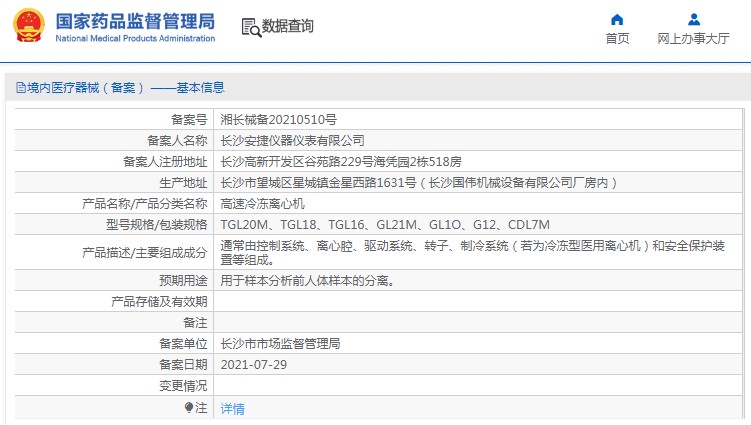Viewport: 751px width, 425px height.
Task: Click the 备案单位 label
Action: pyautogui.click(x=183, y=344)
